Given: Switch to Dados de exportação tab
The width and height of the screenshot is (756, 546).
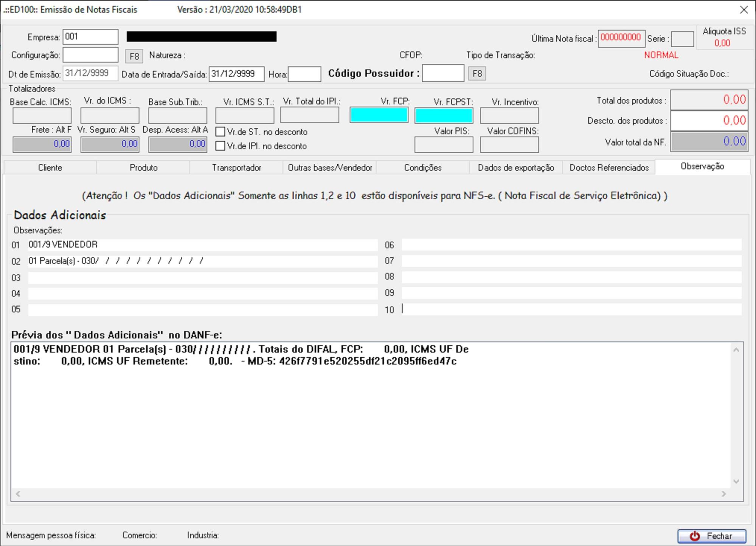Looking at the screenshot, I should tap(516, 168).
